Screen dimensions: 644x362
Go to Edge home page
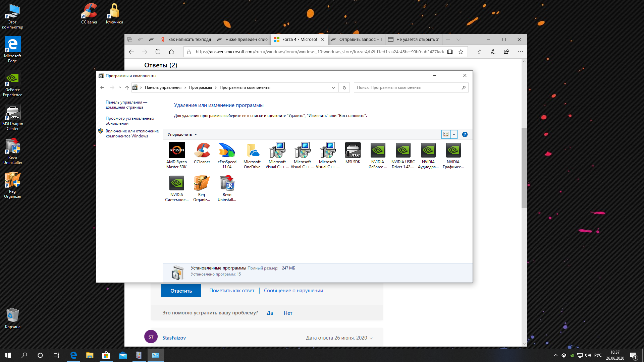(x=171, y=52)
